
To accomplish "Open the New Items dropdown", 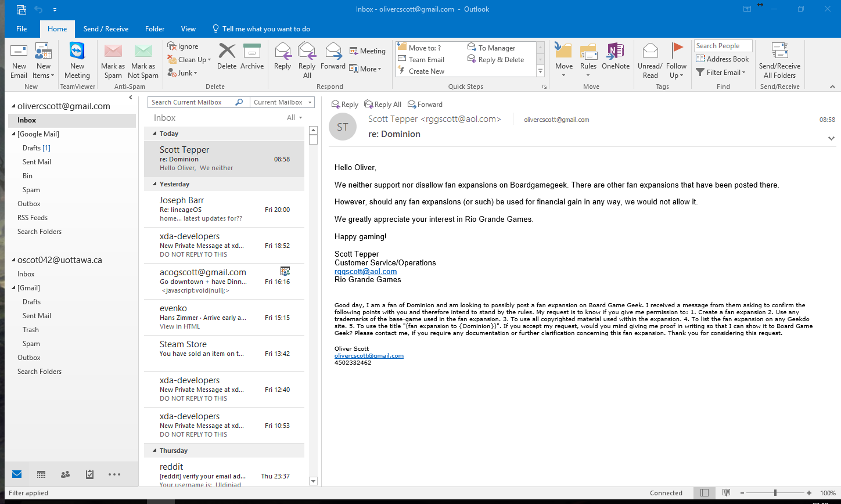I will click(44, 60).
